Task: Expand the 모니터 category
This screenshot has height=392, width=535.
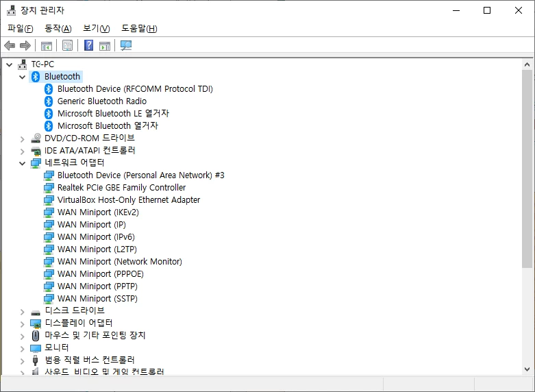Action: [x=23, y=348]
